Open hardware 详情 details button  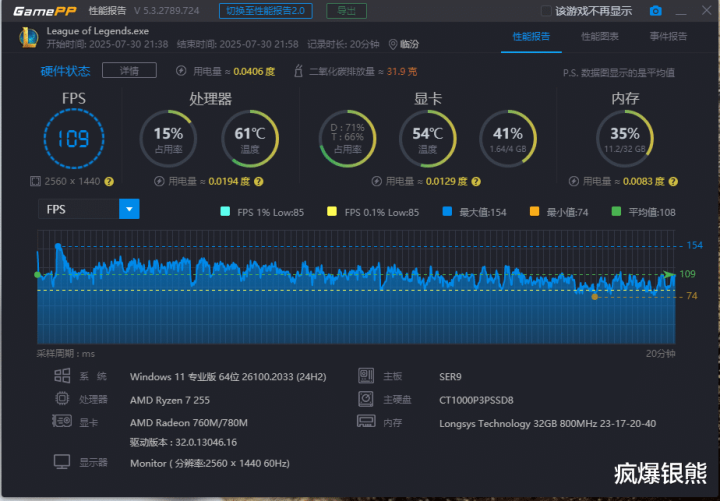(x=129, y=70)
